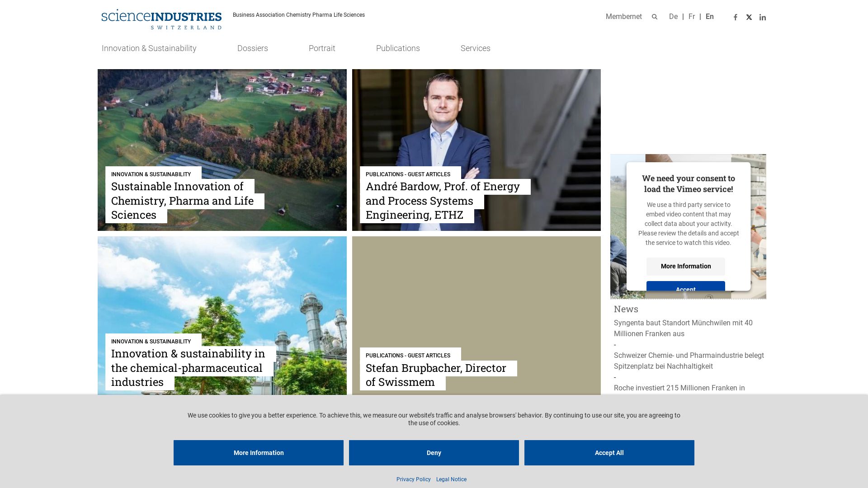868x488 pixels.
Task: Open the X (Twitter) icon in header
Action: click(x=749, y=17)
